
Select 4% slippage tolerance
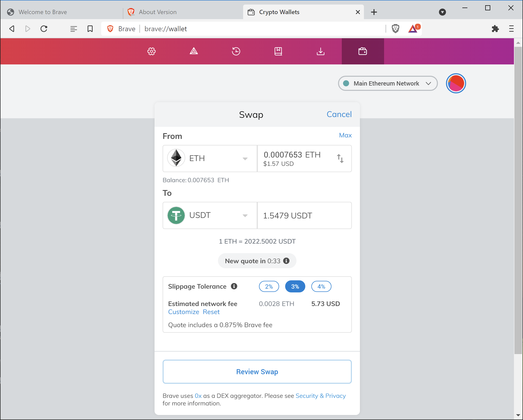[321, 286]
